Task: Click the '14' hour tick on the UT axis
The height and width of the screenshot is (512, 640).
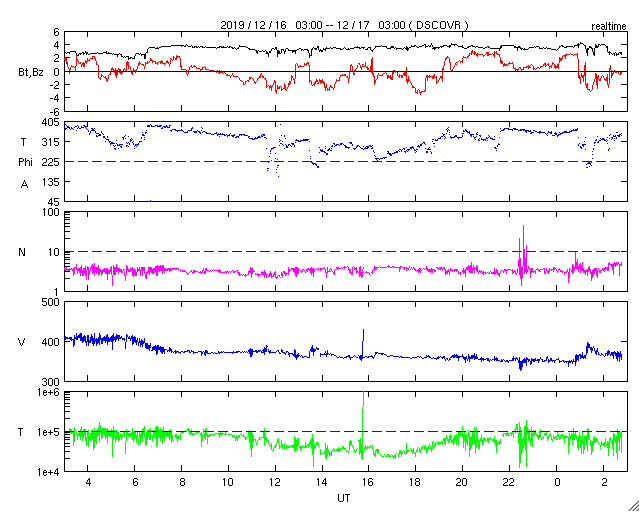Action: [x=322, y=483]
